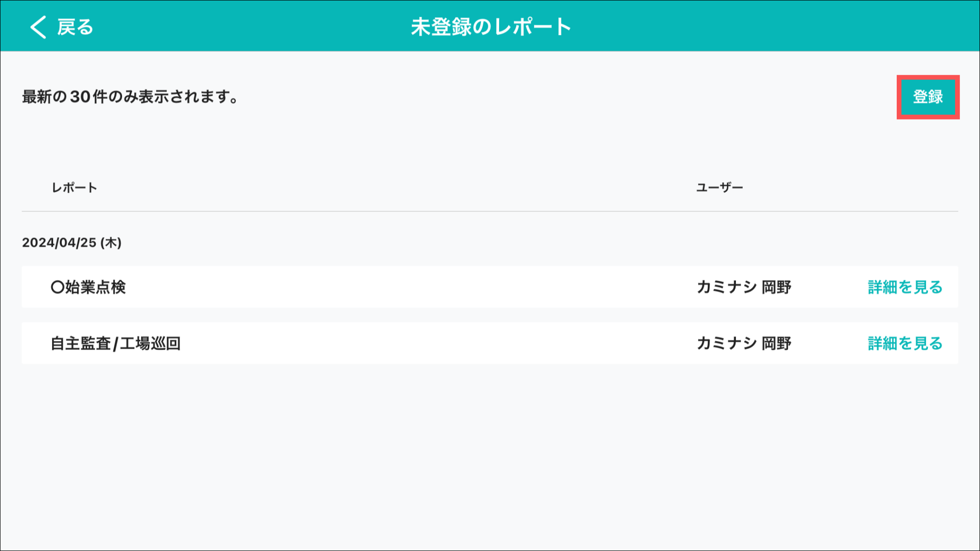This screenshot has height=551, width=980.
Task: Click the 2024/04/25 (木) date heading
Action: click(72, 242)
